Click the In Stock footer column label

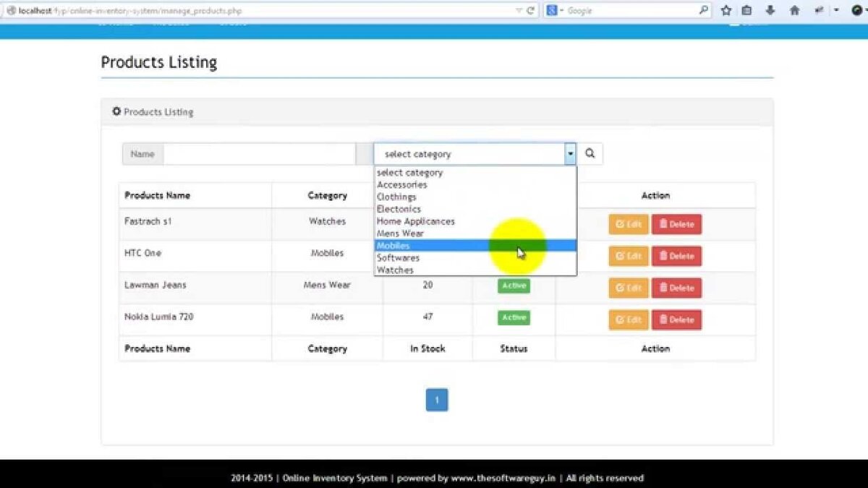tap(427, 348)
